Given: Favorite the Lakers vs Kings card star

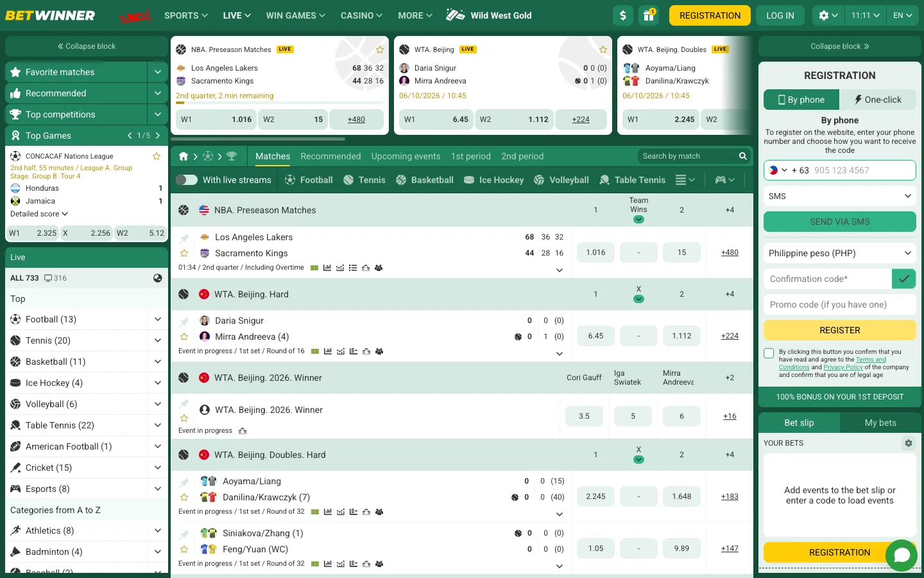Looking at the screenshot, I should 380,49.
